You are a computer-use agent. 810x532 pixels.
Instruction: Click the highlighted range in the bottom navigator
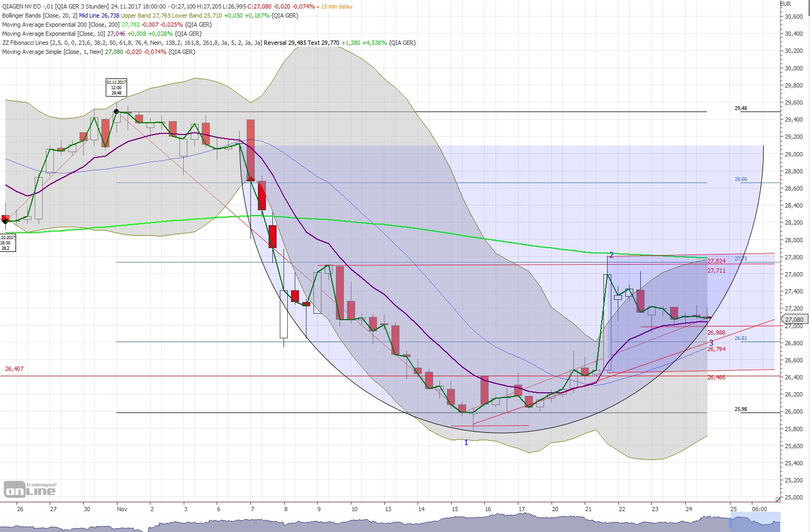(x=755, y=522)
